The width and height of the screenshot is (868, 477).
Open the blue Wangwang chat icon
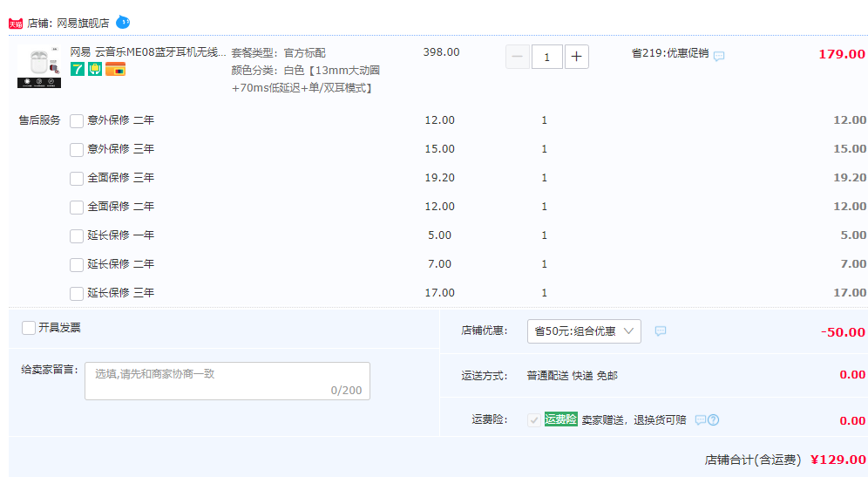[123, 22]
